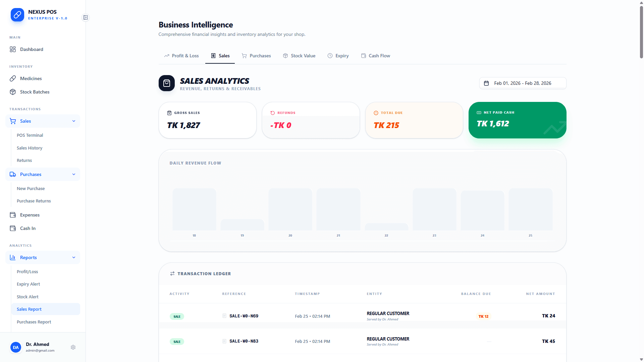This screenshot has width=644, height=362.
Task: Go to the POS Terminal page
Action: click(x=30, y=135)
